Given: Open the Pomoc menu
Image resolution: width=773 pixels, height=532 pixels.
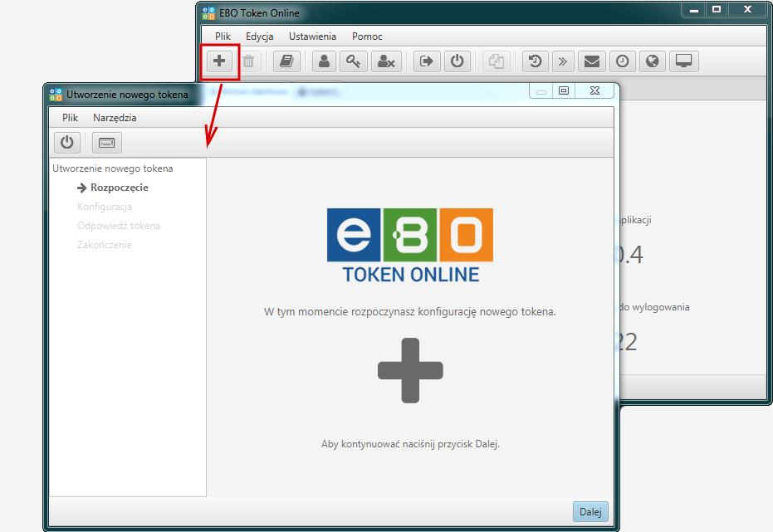Looking at the screenshot, I should coord(367,36).
